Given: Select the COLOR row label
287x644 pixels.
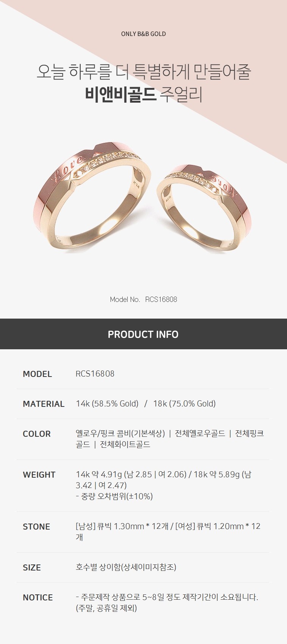Looking at the screenshot, I should click(37, 434).
